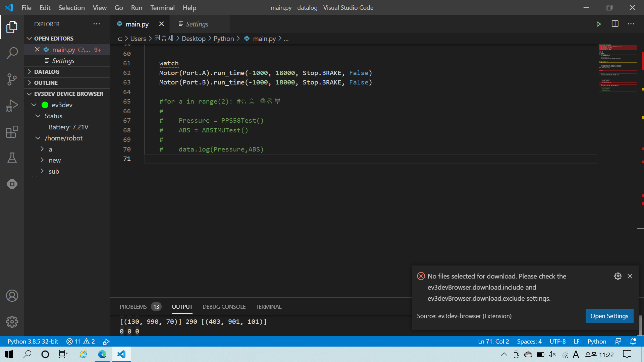Change UTF-8 file encoding

(557, 341)
